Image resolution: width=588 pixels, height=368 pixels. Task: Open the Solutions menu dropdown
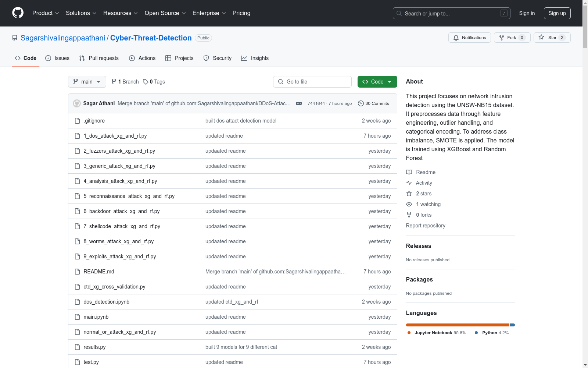pyautogui.click(x=81, y=13)
